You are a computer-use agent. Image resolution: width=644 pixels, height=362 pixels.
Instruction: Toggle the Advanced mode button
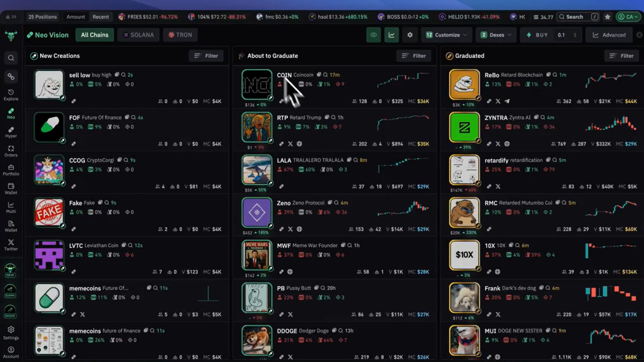point(609,35)
